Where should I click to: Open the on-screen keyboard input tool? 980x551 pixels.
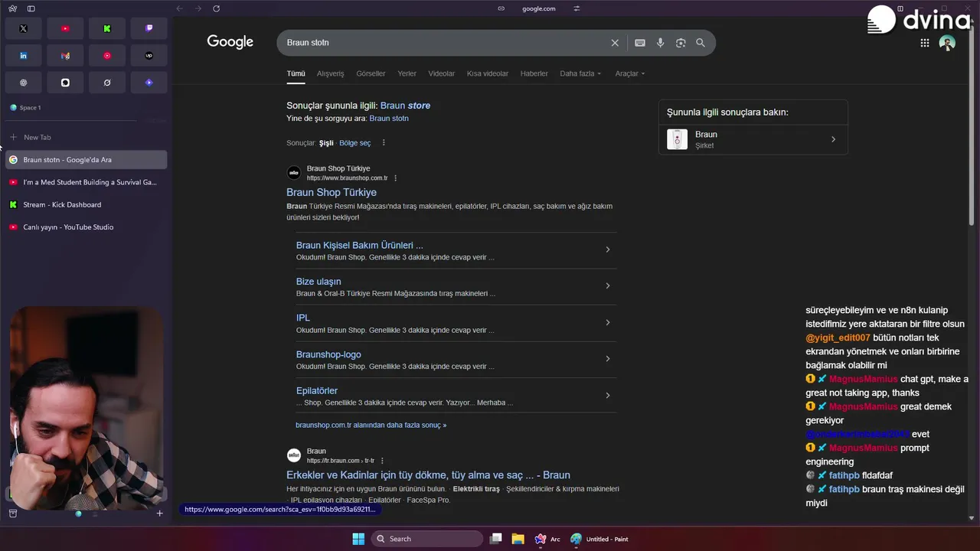pyautogui.click(x=640, y=43)
